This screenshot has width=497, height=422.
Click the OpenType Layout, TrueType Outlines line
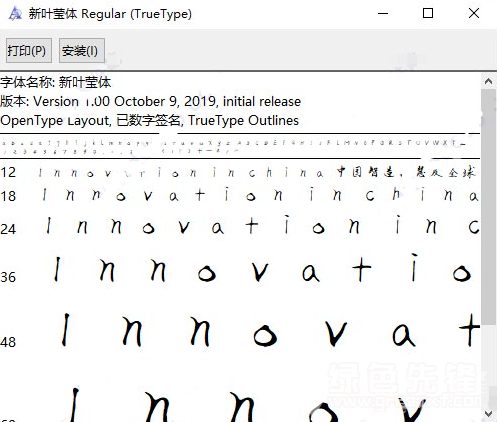[150, 120]
